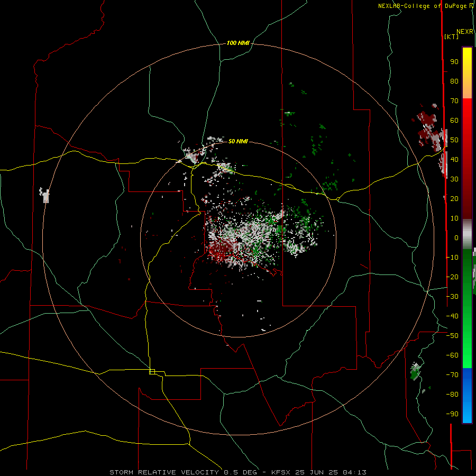Click the 70 value on the velocity scale
476x476 pixels.
coord(454,101)
